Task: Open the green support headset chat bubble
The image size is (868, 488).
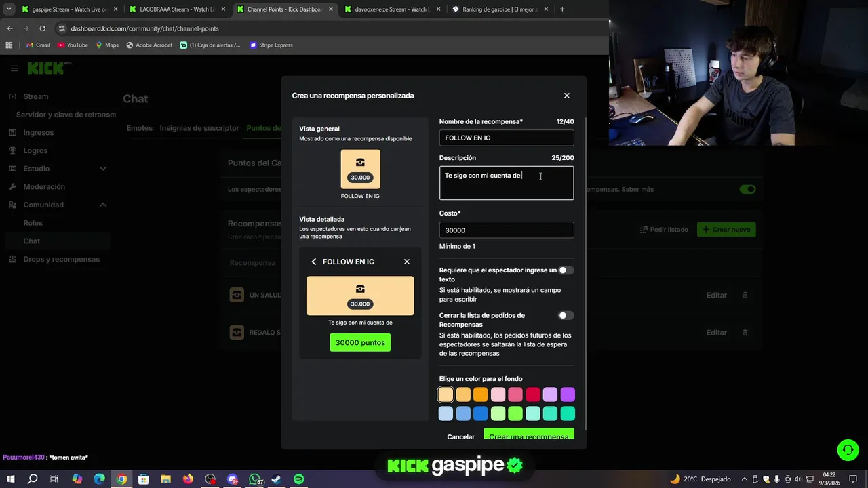Action: [x=848, y=450]
